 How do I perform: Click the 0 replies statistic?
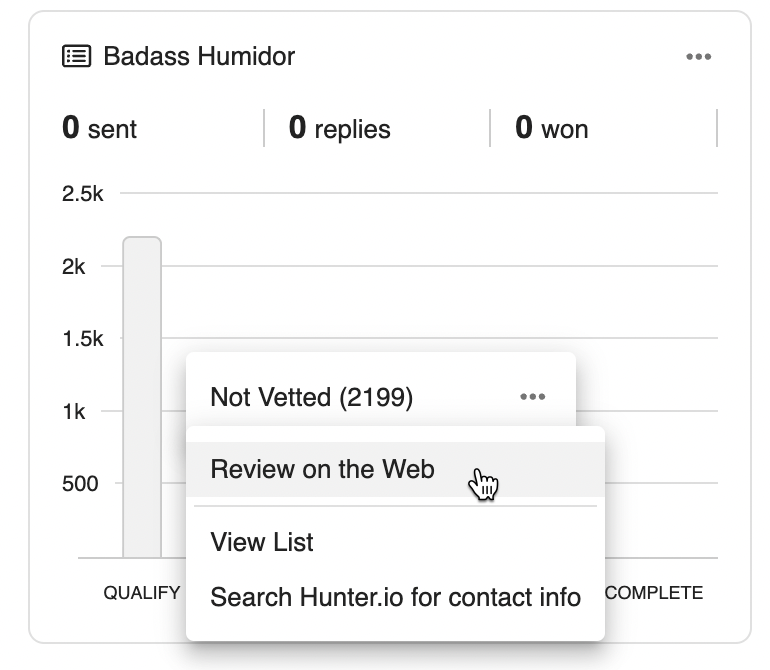coord(339,128)
